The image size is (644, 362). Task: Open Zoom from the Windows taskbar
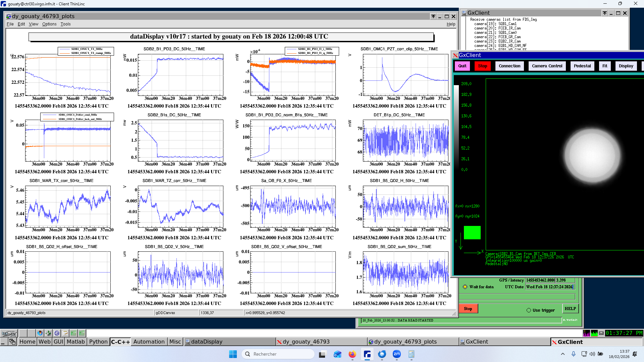tap(396, 354)
